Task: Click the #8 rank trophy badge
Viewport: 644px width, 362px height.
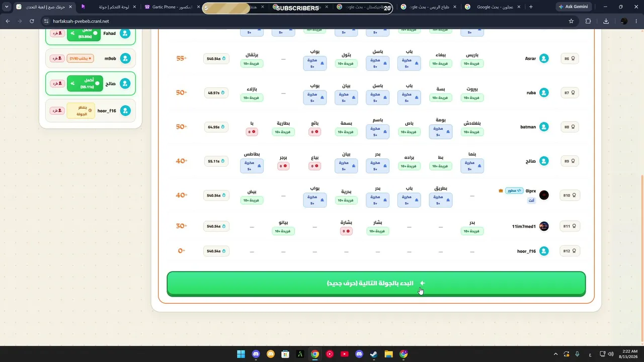Action: (570, 127)
